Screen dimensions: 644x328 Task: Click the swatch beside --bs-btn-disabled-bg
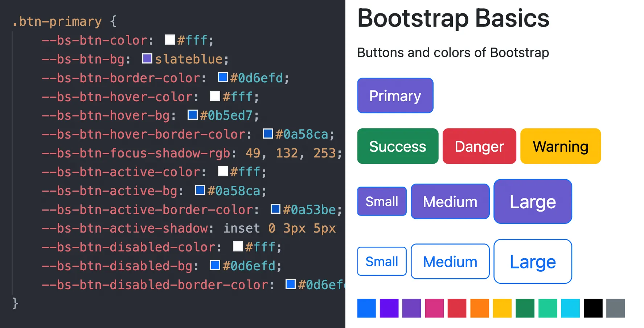(215, 266)
